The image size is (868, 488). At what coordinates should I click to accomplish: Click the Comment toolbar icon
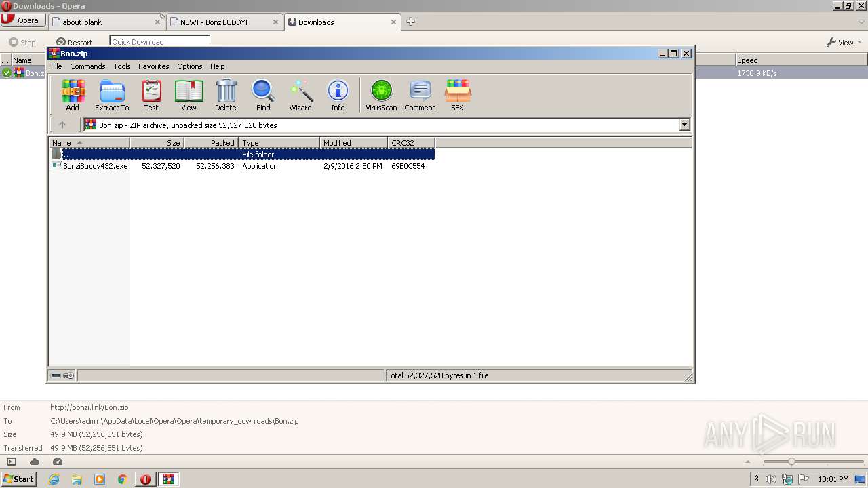click(420, 96)
